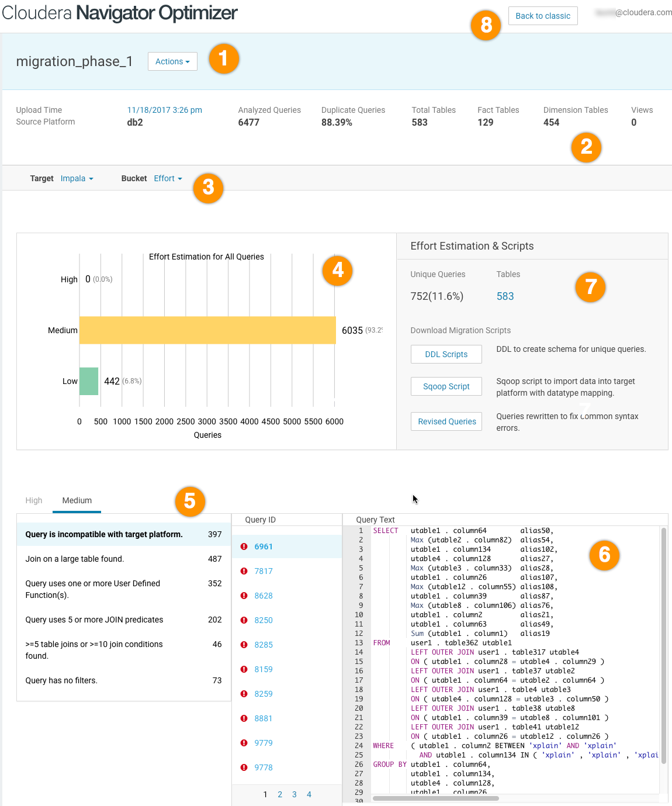Click the Query Text column header

[x=376, y=520]
